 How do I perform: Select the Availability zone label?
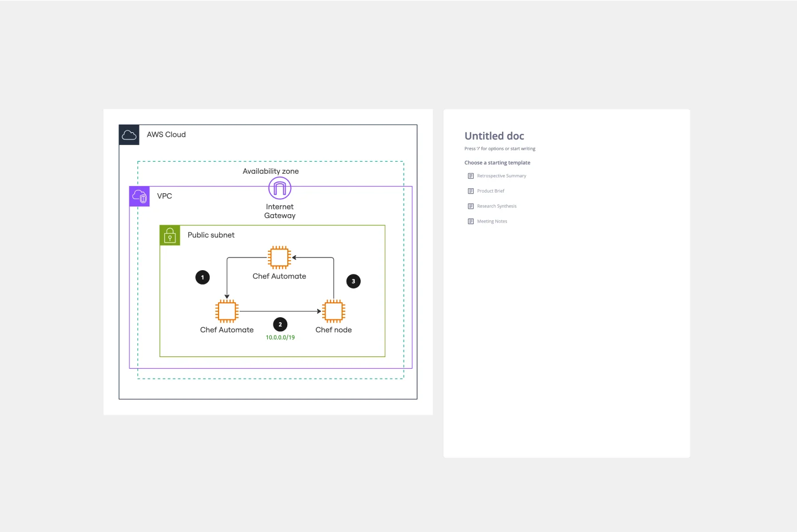[x=271, y=171]
